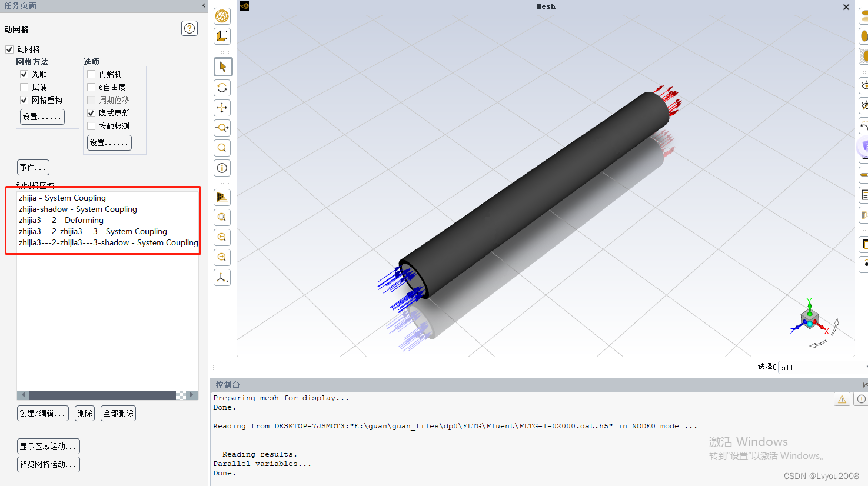Enable the 层铺 layering checkbox
This screenshot has width=868, height=486.
tap(24, 87)
